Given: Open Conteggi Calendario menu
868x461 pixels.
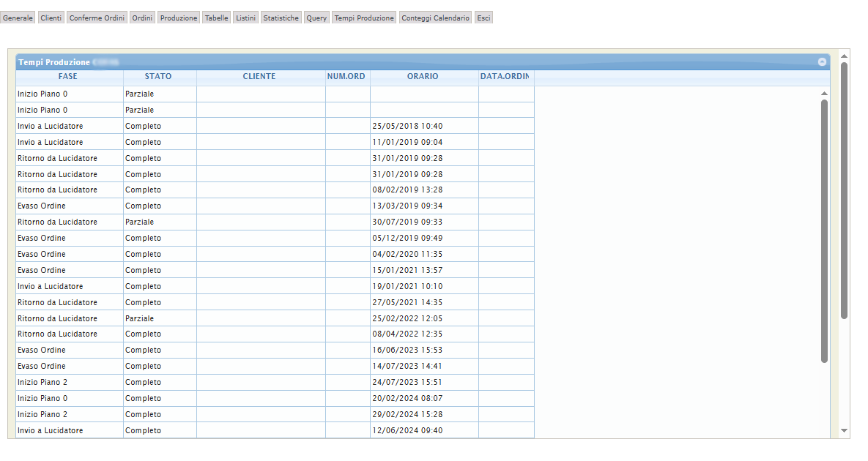Looking at the screenshot, I should pyautogui.click(x=436, y=18).
